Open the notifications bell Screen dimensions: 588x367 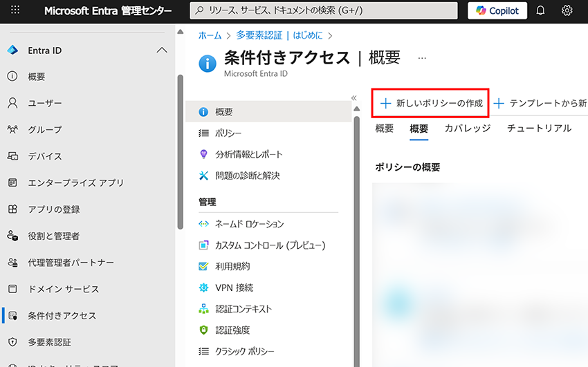[540, 10]
